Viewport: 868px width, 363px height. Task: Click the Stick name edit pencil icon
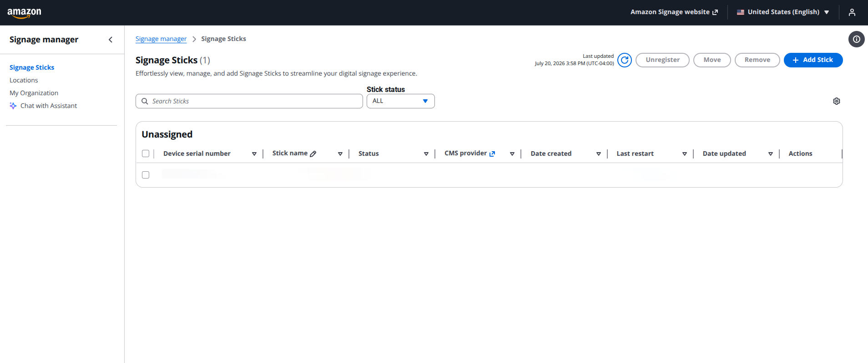click(x=313, y=154)
